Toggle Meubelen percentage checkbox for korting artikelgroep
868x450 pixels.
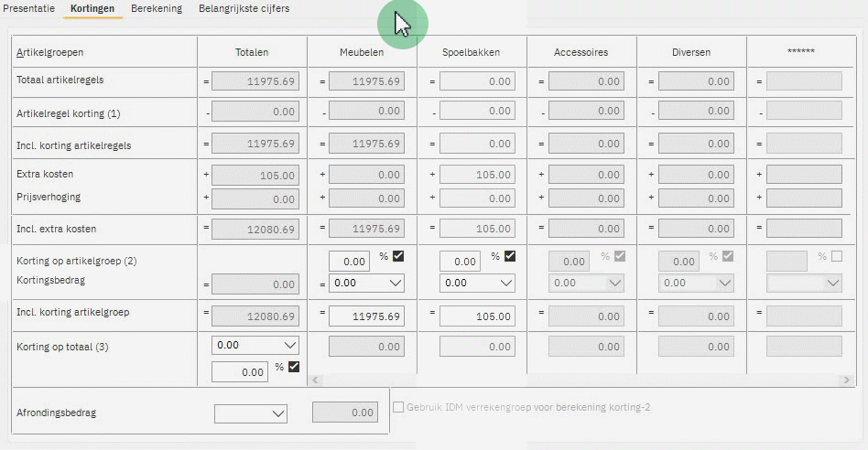click(x=398, y=256)
